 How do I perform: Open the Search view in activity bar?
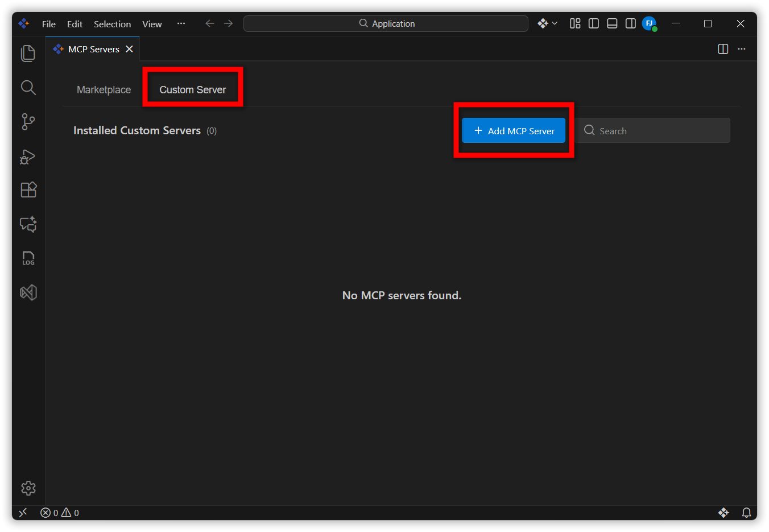coord(28,88)
